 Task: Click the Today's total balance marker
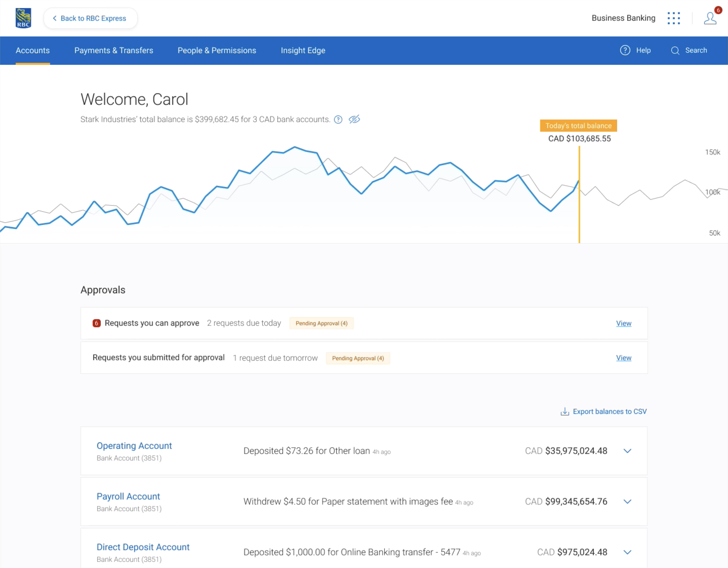(578, 126)
